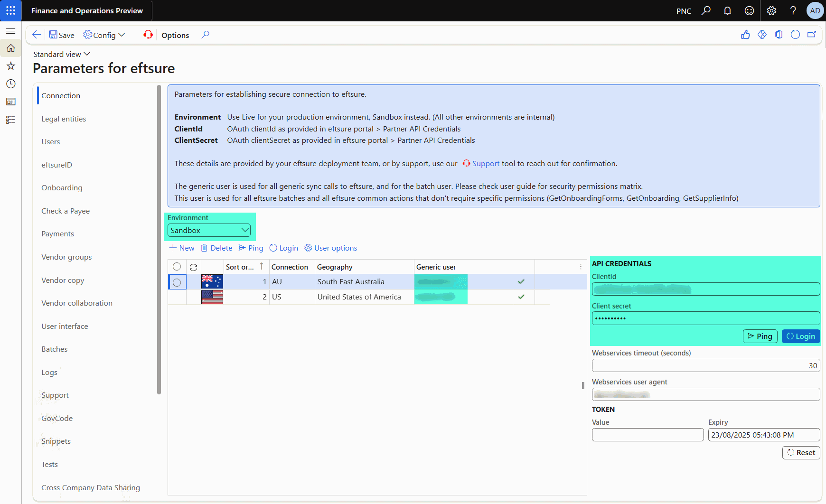Click the checkmark in the US row
This screenshot has height=504, width=826.
tap(521, 297)
